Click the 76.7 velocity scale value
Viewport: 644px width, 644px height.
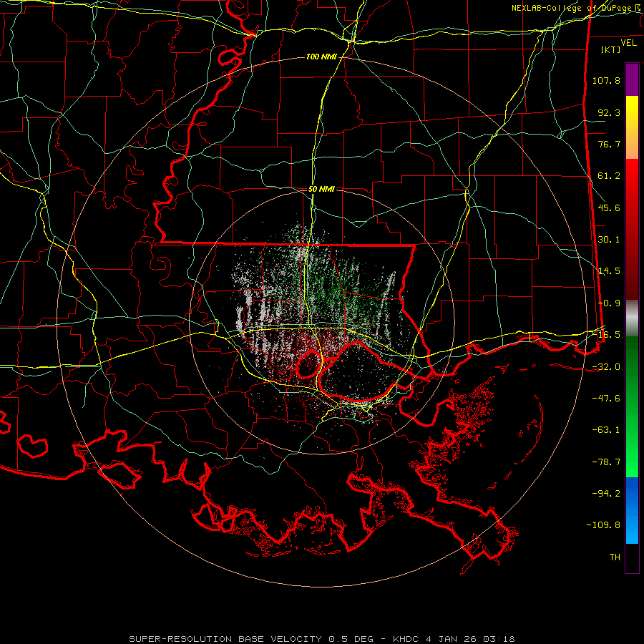click(609, 144)
